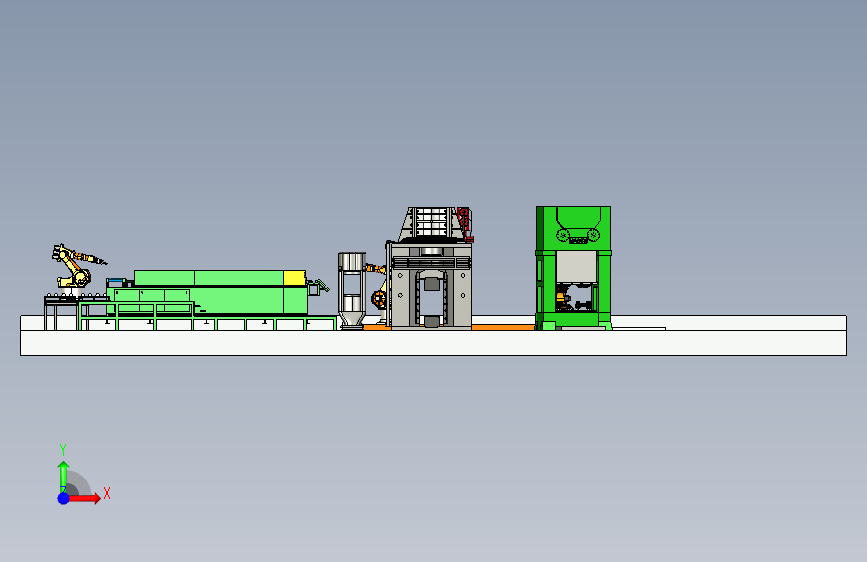
Task: Select the large green stamping press
Action: pos(573,268)
